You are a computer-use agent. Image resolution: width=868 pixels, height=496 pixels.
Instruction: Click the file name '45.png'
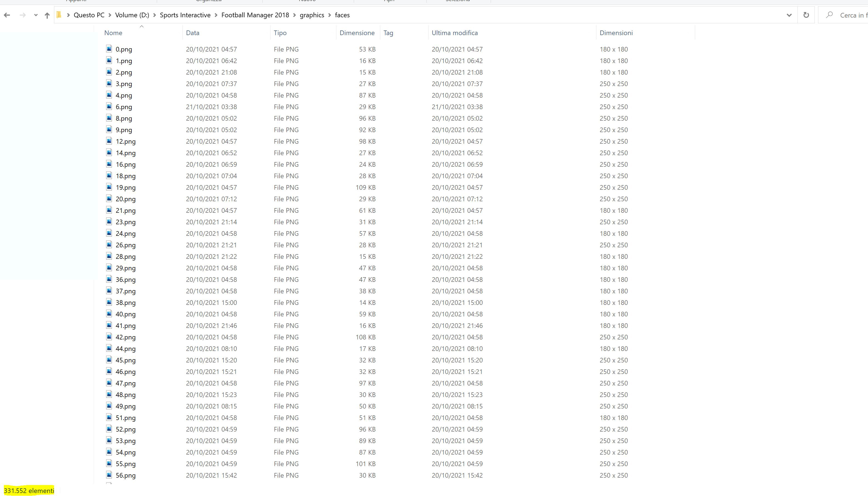click(125, 360)
